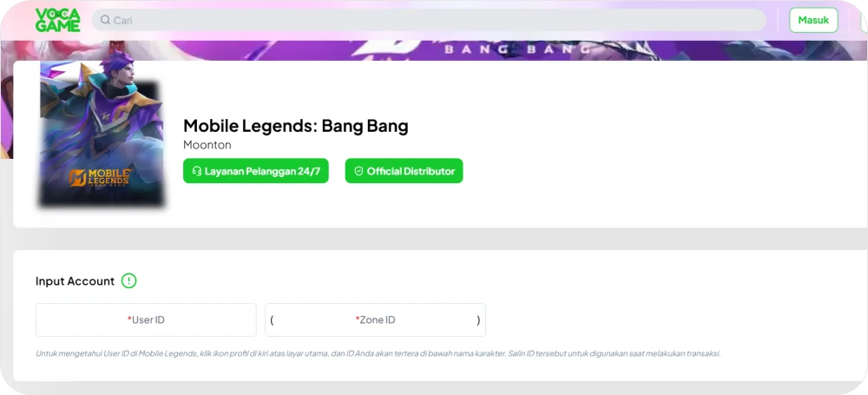Screen dimensions: 868x395
Task: Click the Mobile Legends logo on cover
Action: (x=100, y=178)
